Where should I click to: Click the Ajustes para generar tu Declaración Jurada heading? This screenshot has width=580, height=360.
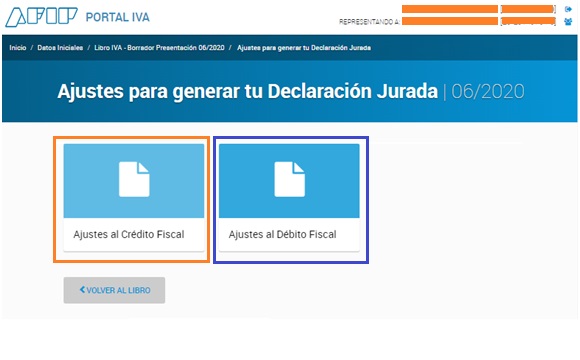[247, 91]
